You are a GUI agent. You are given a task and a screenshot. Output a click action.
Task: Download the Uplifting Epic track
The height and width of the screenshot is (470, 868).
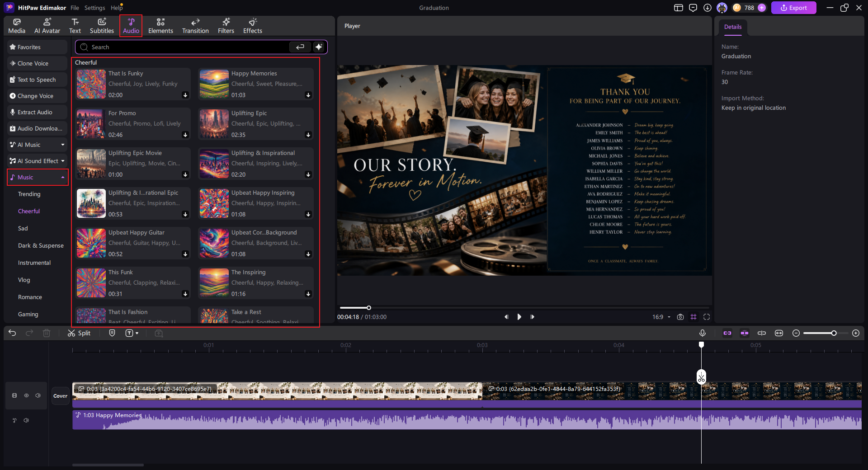(x=308, y=135)
